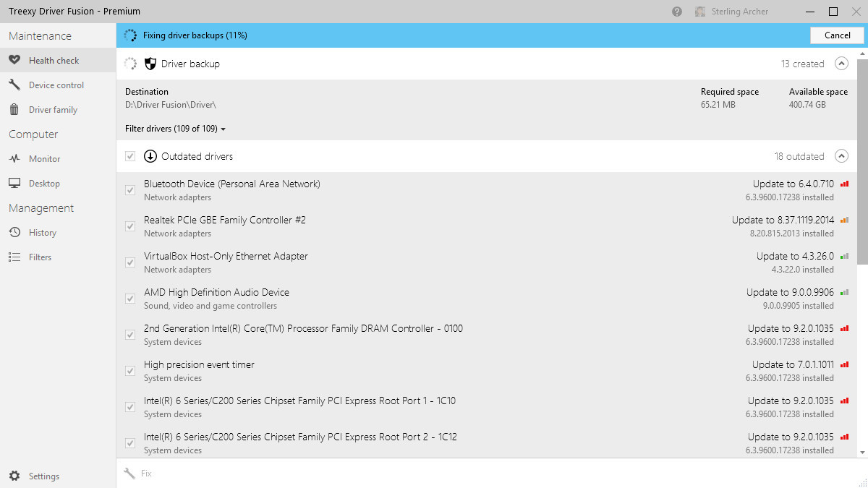Screen dimensions: 868x488
Task: Collapse the Driver backup section
Action: pos(841,64)
